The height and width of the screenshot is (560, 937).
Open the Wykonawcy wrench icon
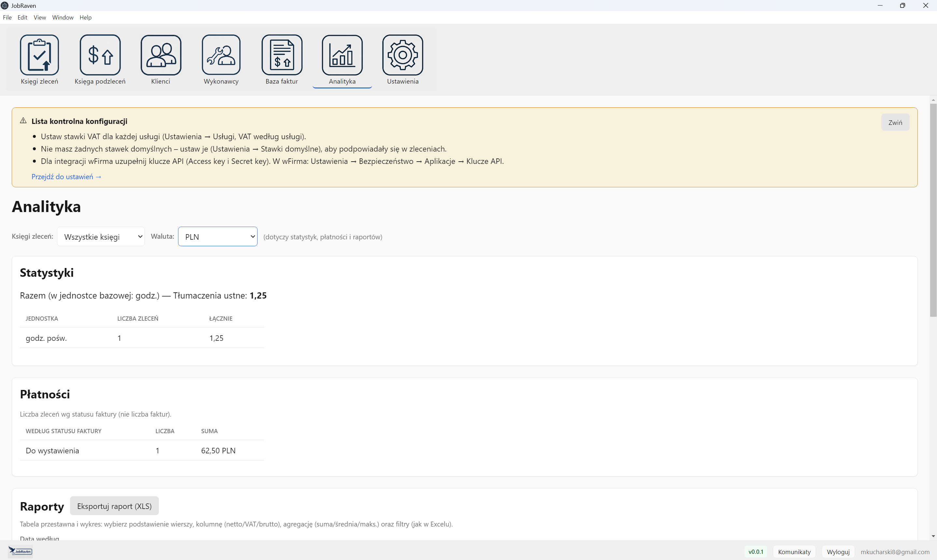pyautogui.click(x=221, y=55)
